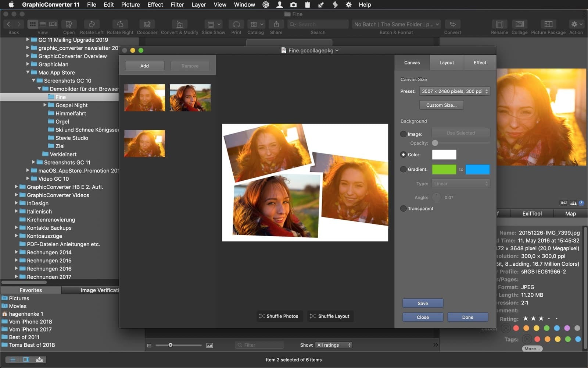Select the Image background radio button
588x368 pixels.
coord(404,134)
